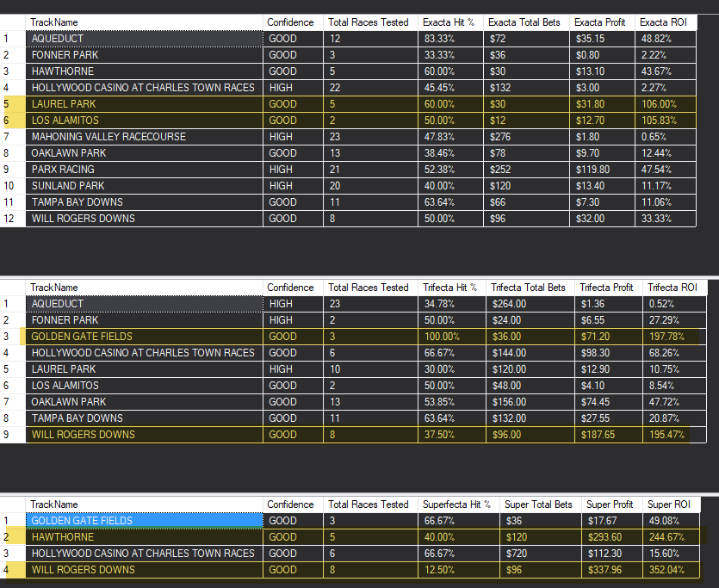Viewport: 719px width, 588px height.
Task: Sort by Trifecta Total Bets header
Action: click(530, 288)
